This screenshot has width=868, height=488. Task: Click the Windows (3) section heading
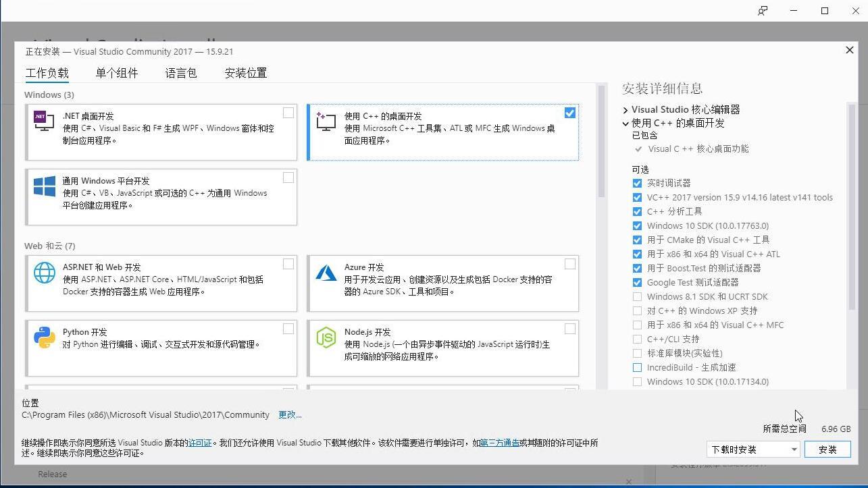click(x=49, y=94)
